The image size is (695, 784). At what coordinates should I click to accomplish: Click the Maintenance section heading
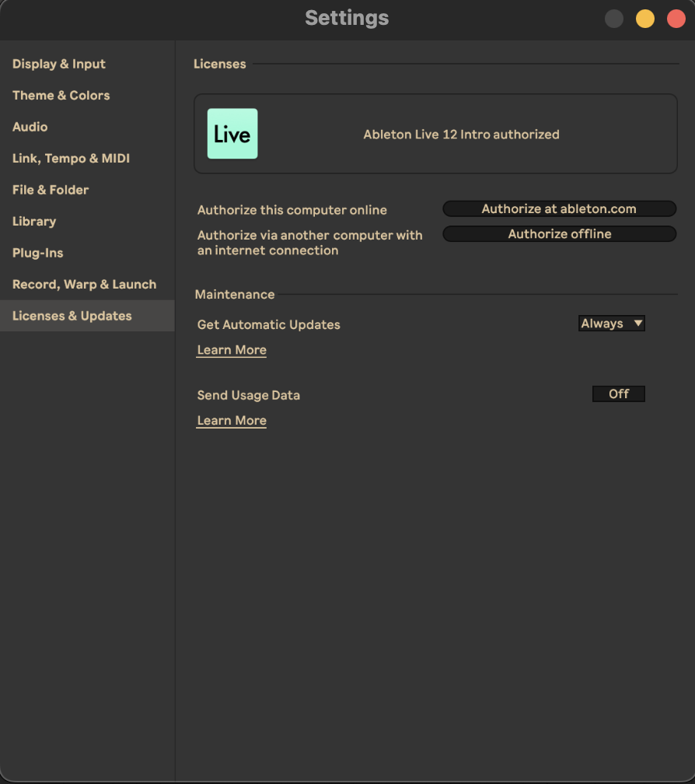[235, 294]
